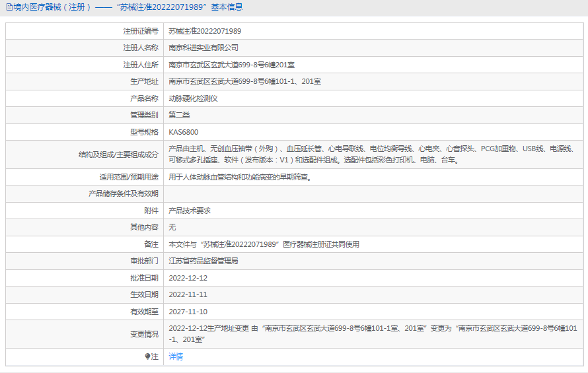Select the product name 动脉硬化检测仪
This screenshot has width=588, height=373.
pos(193,98)
